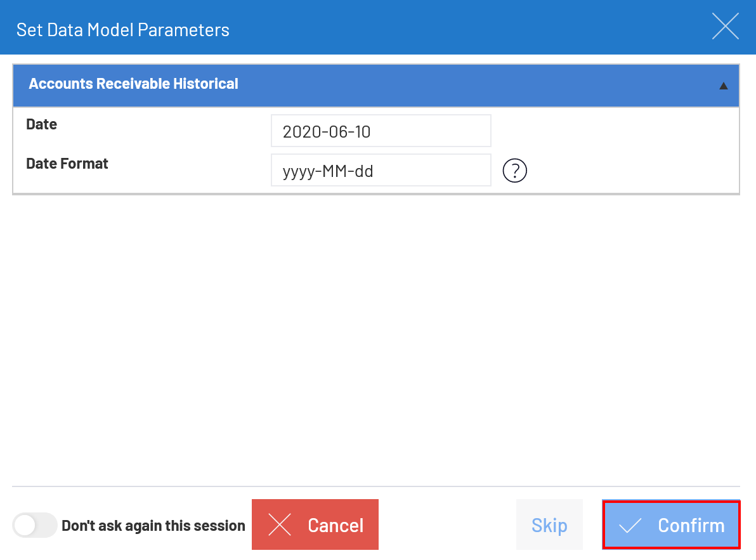Screen dimensions: 756x560
Task: Toggle Don't ask again this session switch
Action: [34, 525]
